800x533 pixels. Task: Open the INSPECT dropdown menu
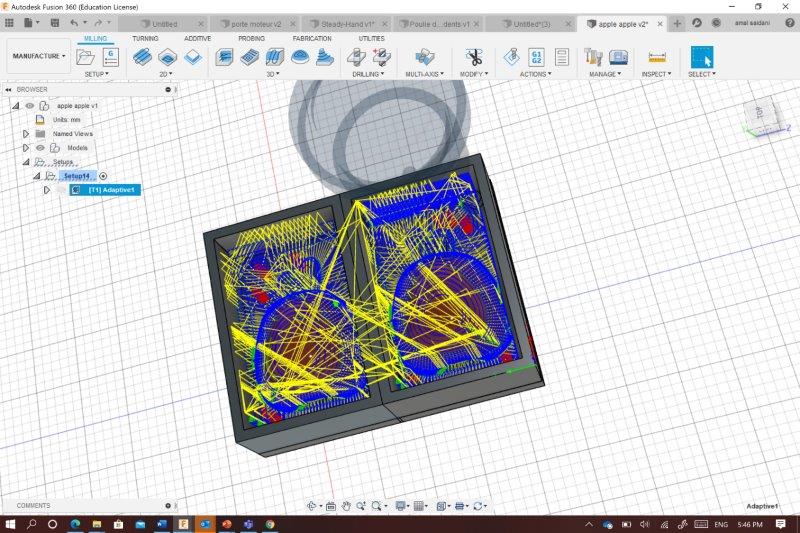656,74
